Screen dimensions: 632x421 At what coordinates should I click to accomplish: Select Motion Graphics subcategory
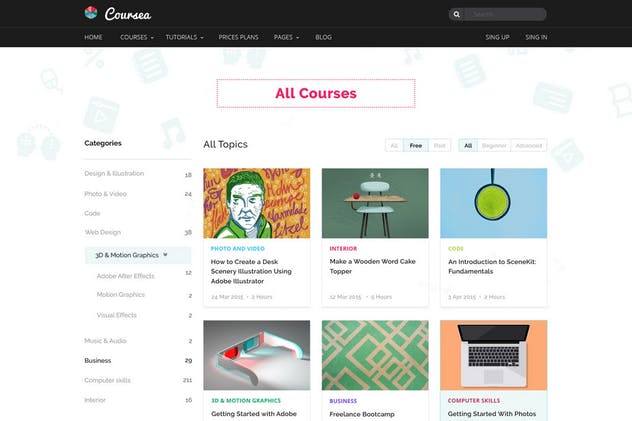coord(121,294)
